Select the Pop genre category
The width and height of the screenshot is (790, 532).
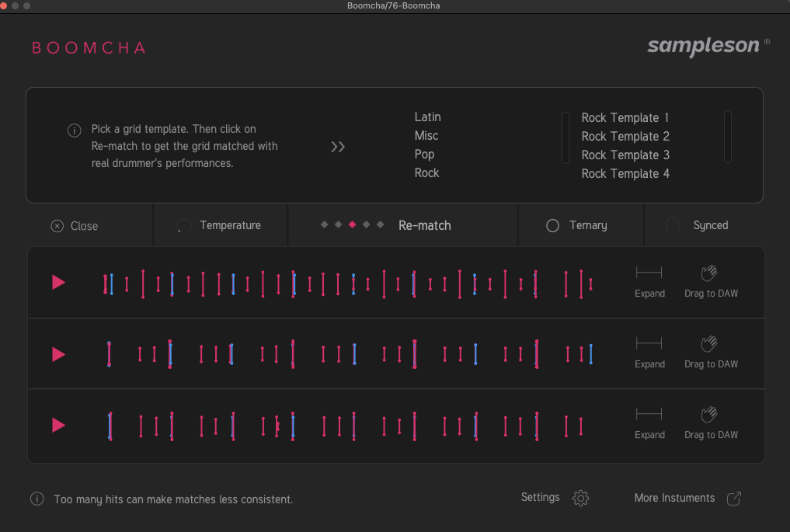tap(424, 155)
